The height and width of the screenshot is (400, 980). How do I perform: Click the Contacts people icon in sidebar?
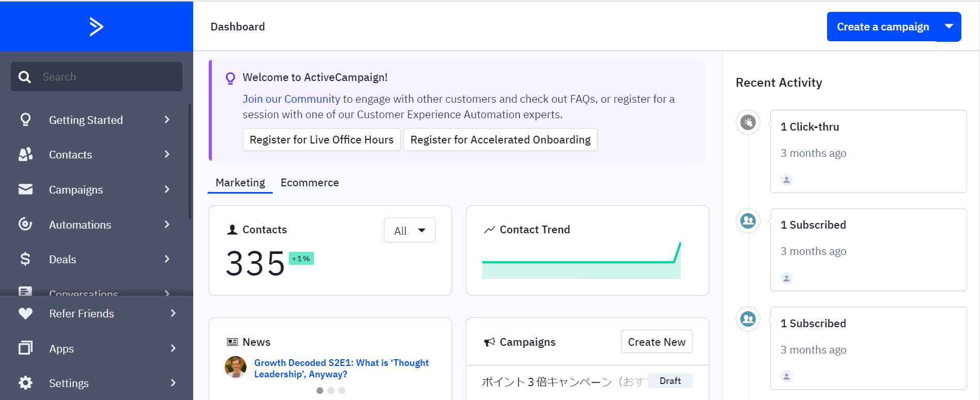point(25,154)
